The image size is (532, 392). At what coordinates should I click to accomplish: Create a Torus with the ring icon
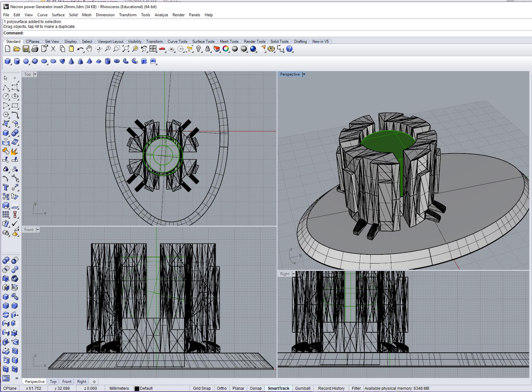(117, 61)
